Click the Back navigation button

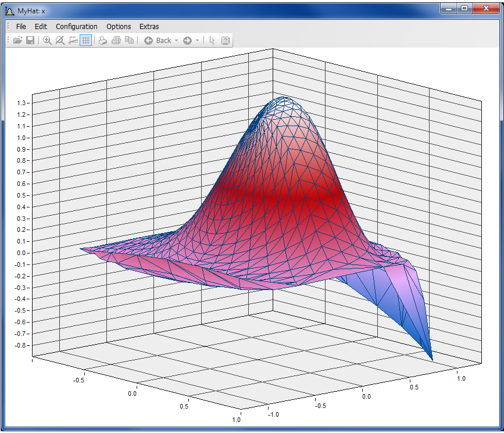click(x=158, y=41)
